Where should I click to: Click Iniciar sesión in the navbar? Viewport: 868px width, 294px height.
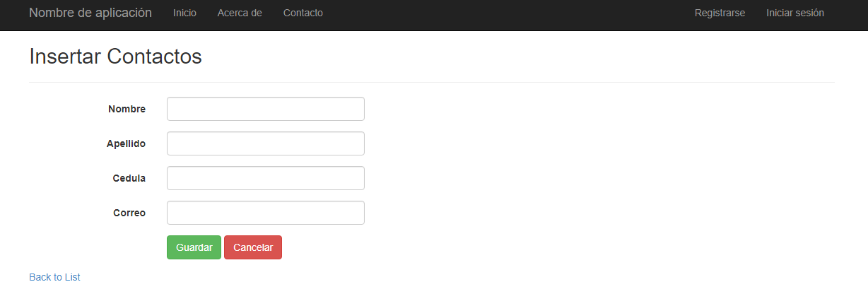coord(794,13)
